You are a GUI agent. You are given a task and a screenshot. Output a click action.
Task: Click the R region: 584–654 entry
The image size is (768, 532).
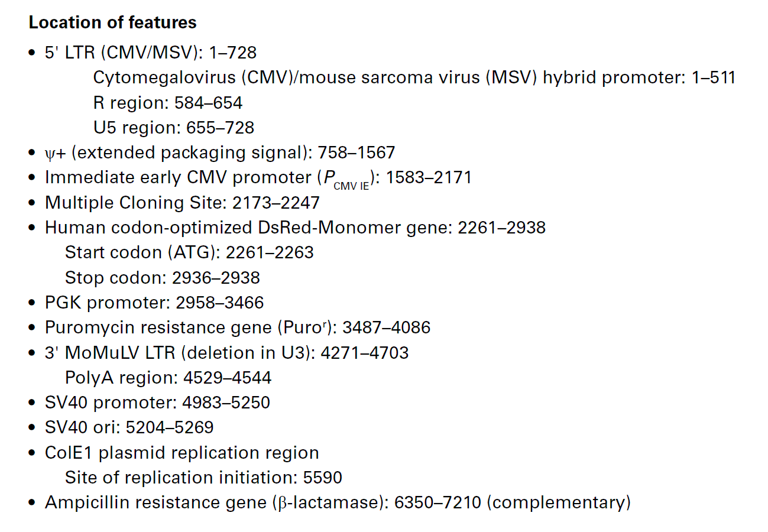pos(168,103)
